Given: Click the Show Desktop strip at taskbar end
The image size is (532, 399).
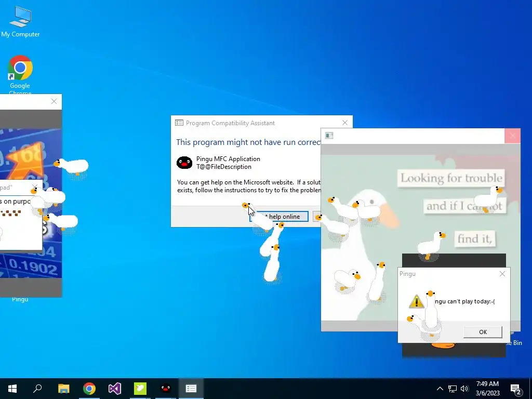Looking at the screenshot, I should coord(530,389).
